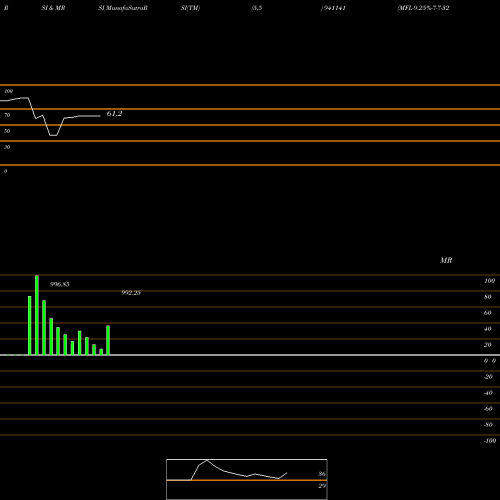500x500 pixels.
Task: Click the SI(TM) header text
Action: tap(190, 8)
